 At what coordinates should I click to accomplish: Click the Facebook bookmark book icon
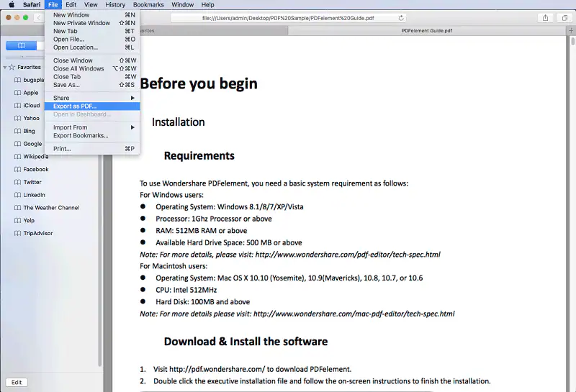(17, 169)
